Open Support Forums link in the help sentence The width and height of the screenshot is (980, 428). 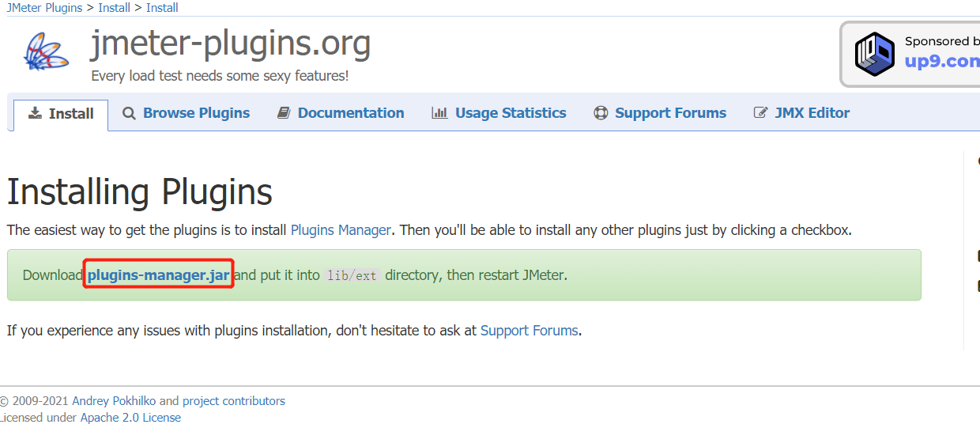530,330
